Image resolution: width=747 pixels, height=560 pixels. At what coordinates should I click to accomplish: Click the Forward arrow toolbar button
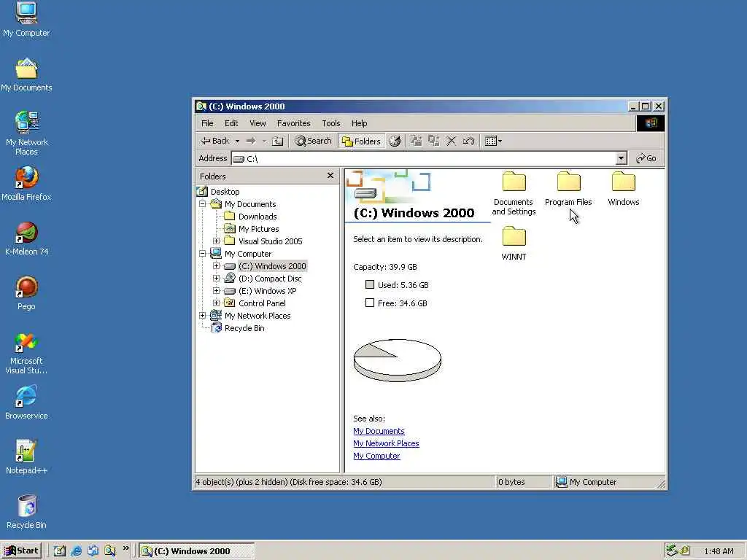click(x=251, y=141)
